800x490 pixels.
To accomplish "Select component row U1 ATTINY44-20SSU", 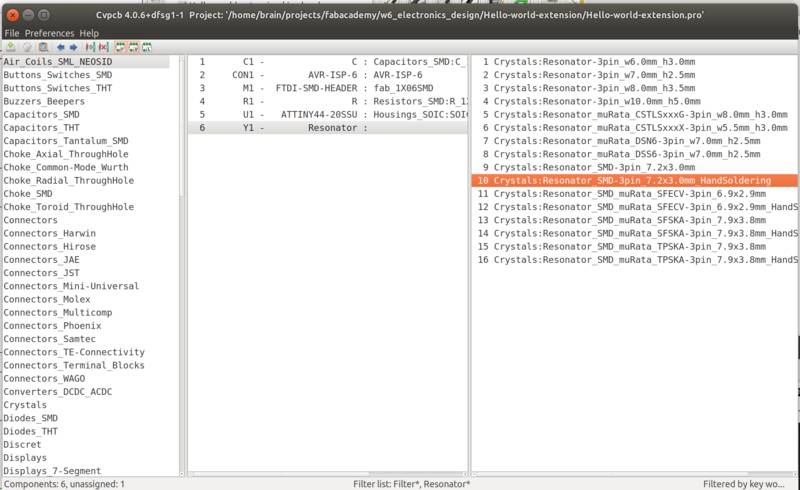I will 328,115.
